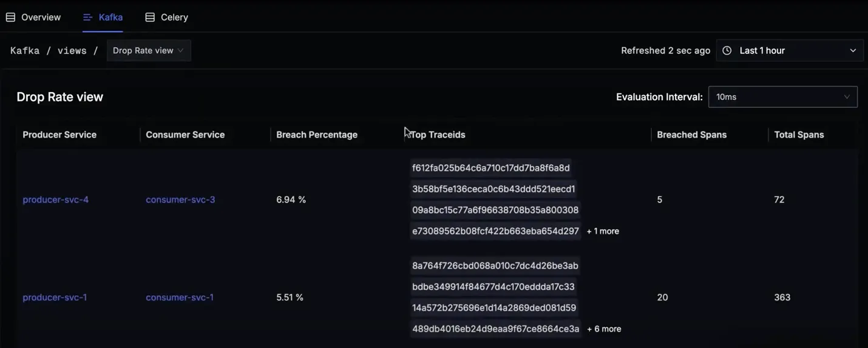Select trace ID 8a764f726cbd068a010c7dc4d26be3ab
Viewport: 868px width, 348px height.
495,266
